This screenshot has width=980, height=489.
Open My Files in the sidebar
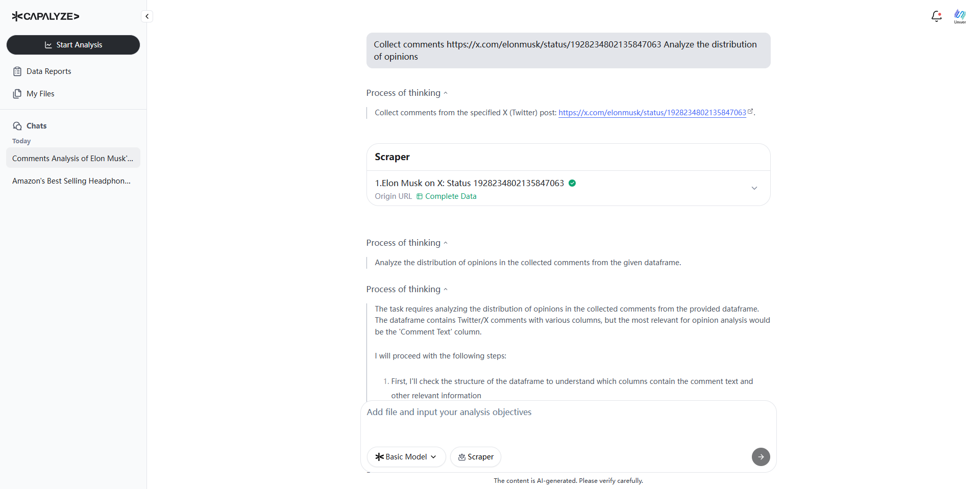click(x=40, y=94)
